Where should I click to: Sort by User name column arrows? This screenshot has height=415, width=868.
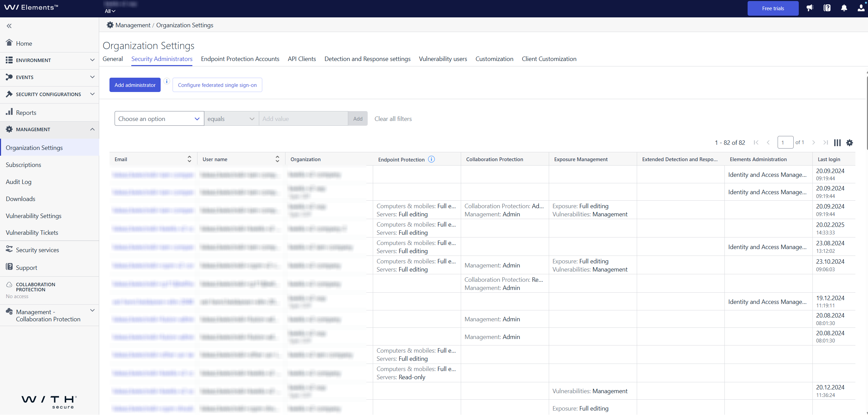pos(277,159)
